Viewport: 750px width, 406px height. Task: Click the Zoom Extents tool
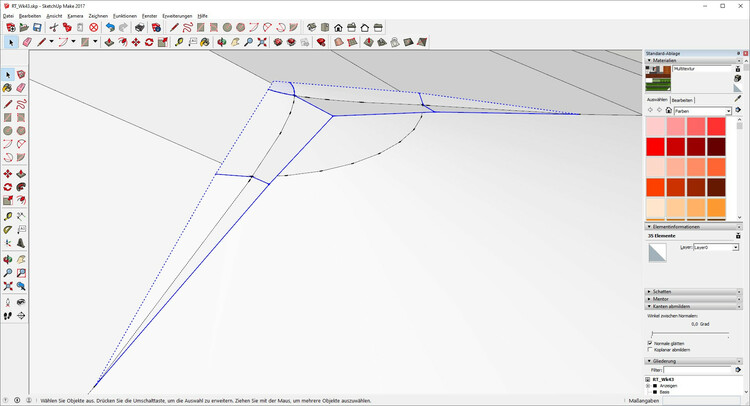(x=8, y=286)
